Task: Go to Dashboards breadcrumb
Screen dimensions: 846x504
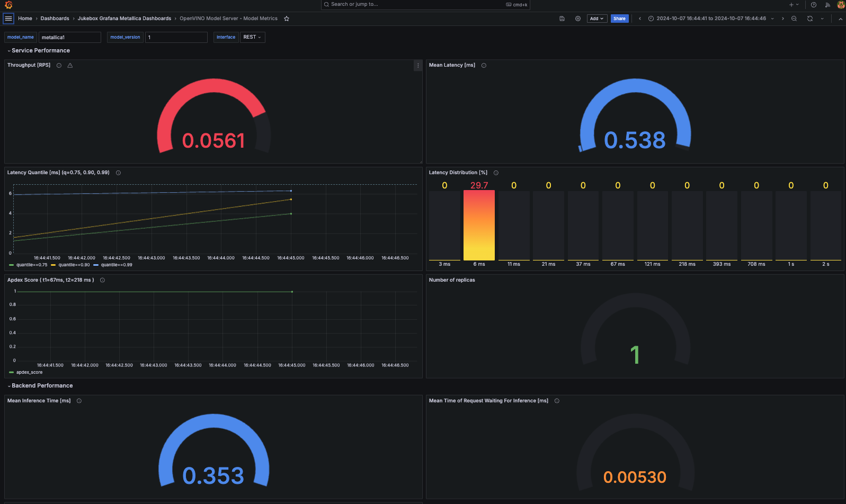Action: tap(55, 19)
